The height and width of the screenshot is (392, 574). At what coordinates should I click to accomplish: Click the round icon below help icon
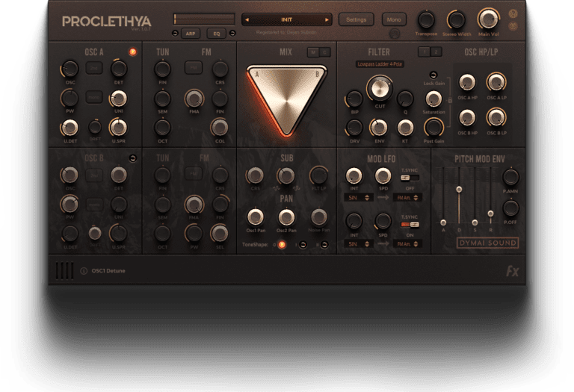click(x=513, y=26)
